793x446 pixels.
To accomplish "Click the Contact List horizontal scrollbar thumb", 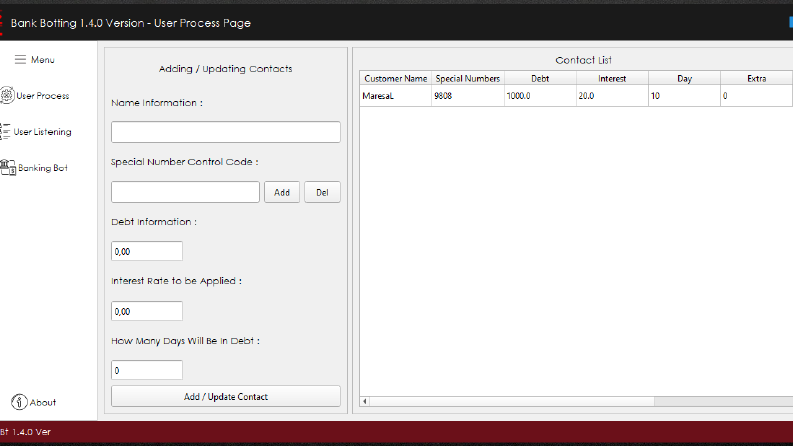I will (x=512, y=402).
